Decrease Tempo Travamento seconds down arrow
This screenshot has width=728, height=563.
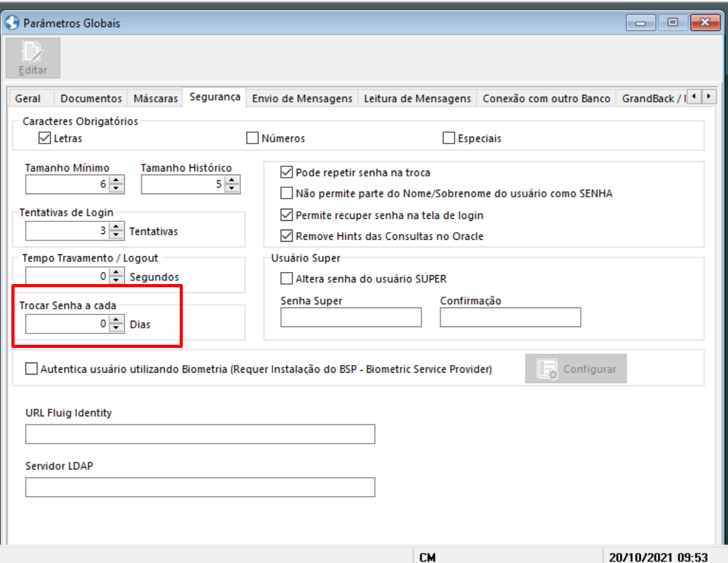coord(116,280)
